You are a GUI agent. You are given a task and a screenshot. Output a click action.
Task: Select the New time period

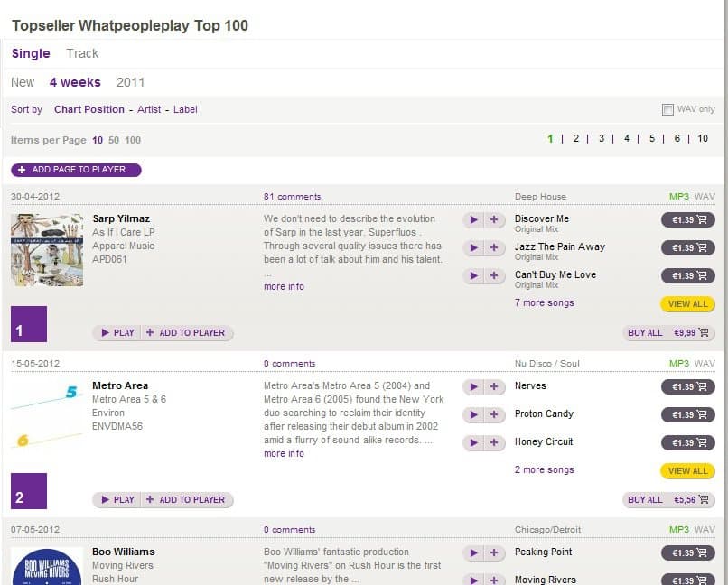point(23,82)
